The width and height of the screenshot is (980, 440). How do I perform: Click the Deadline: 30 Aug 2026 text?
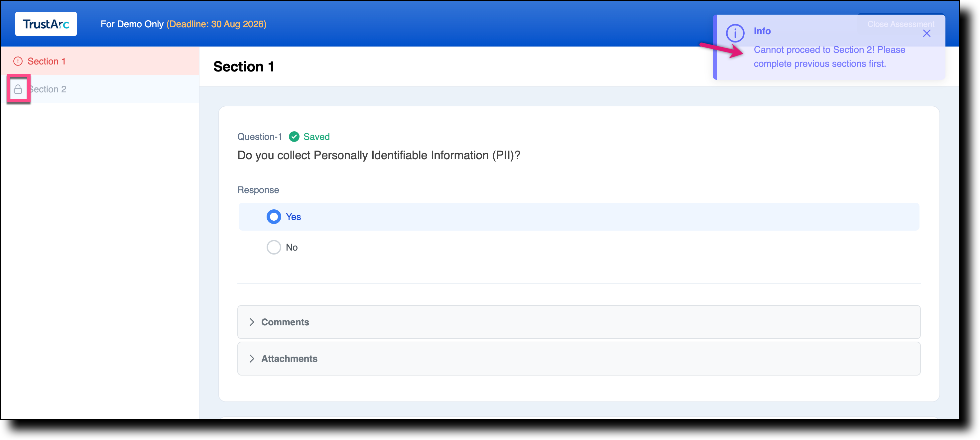[x=216, y=24]
